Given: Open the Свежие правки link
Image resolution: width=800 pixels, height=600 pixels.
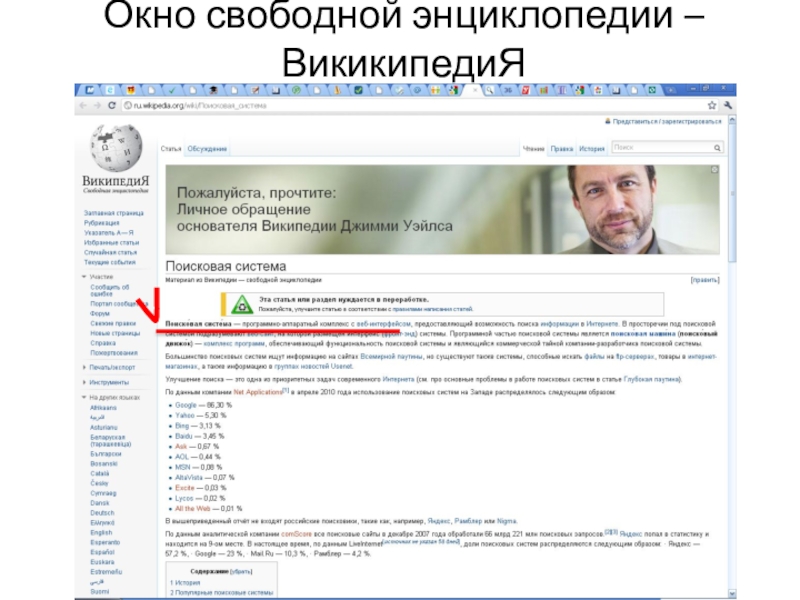Looking at the screenshot, I should click(113, 323).
